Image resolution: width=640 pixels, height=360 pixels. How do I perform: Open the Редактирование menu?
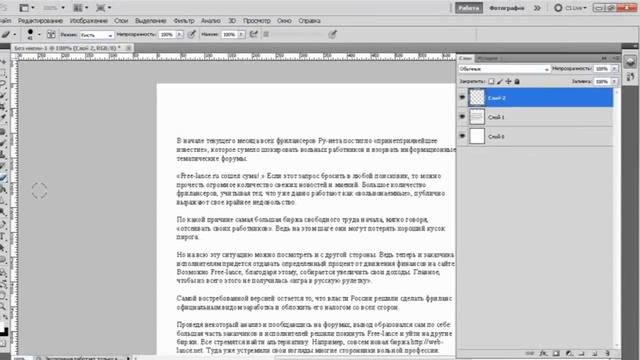click(x=40, y=21)
